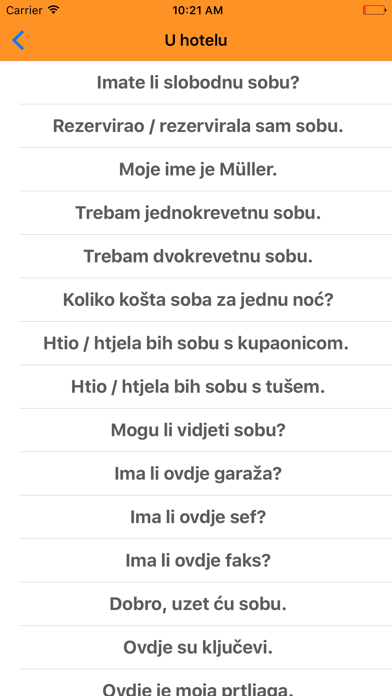Tap Trebam jednokrevetnu sobu phrase
The width and height of the screenshot is (392, 696).
(x=196, y=213)
